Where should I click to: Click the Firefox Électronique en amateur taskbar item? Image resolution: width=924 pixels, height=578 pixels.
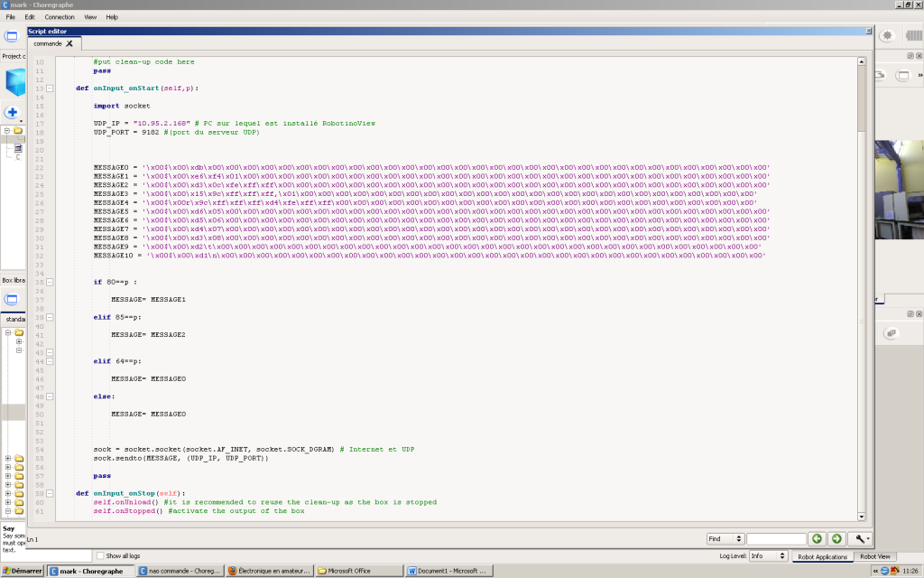click(270, 571)
